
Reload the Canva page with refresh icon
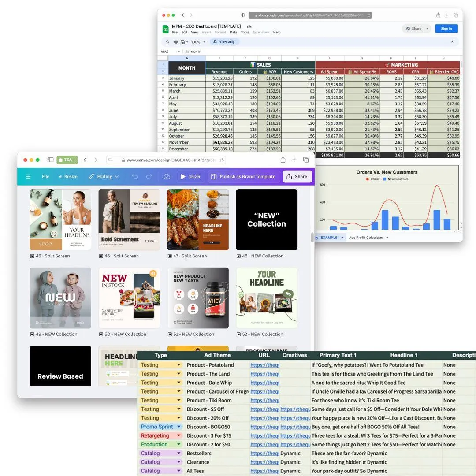pos(222,160)
